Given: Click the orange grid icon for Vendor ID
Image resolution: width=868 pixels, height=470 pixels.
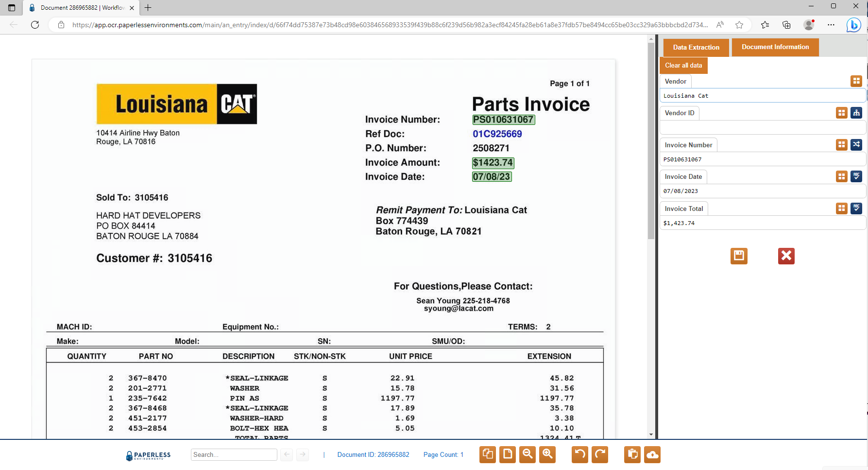Looking at the screenshot, I should coord(842,113).
